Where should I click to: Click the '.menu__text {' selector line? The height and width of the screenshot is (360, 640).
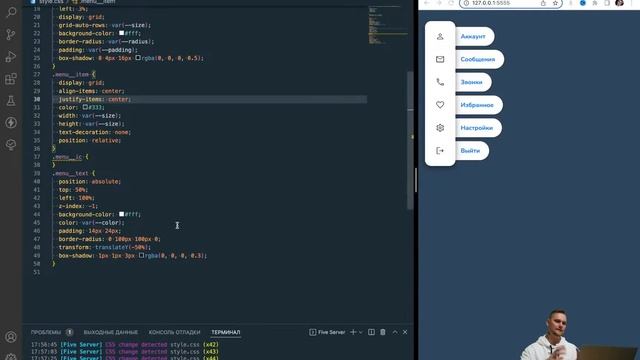point(73,173)
